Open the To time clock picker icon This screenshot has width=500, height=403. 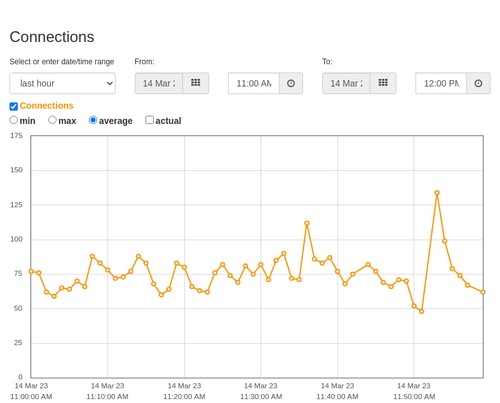coord(478,83)
